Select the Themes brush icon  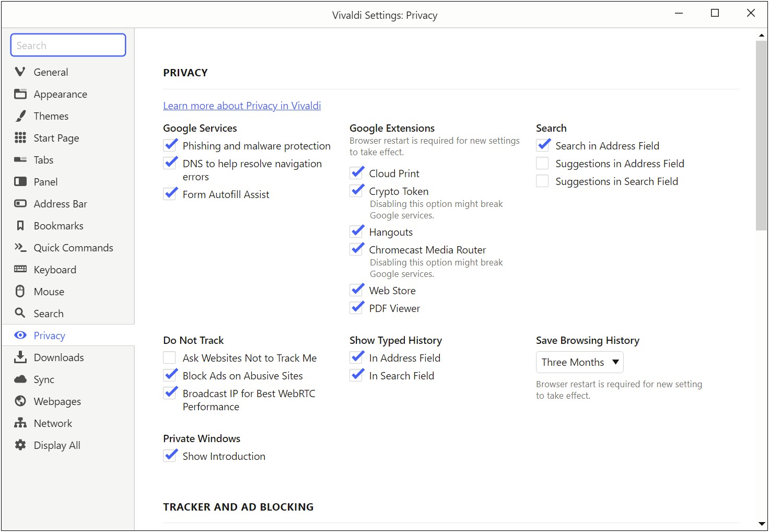(20, 115)
